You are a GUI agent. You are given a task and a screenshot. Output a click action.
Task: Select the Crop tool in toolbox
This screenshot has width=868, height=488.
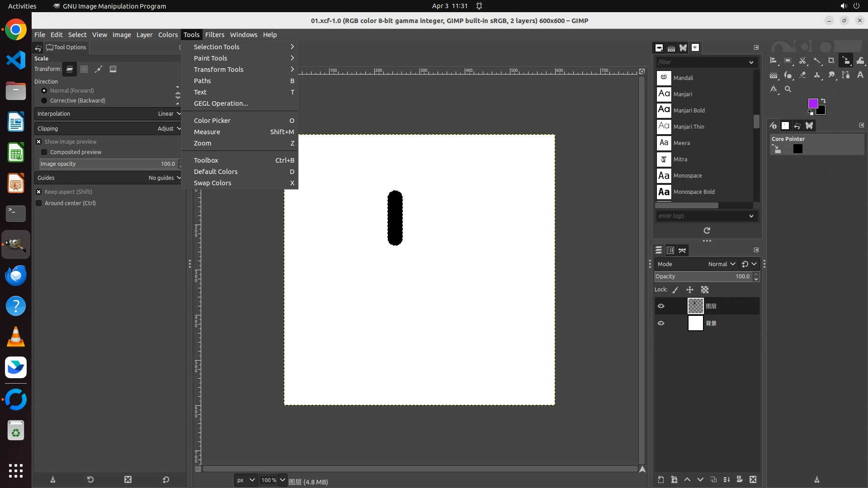[x=831, y=61]
